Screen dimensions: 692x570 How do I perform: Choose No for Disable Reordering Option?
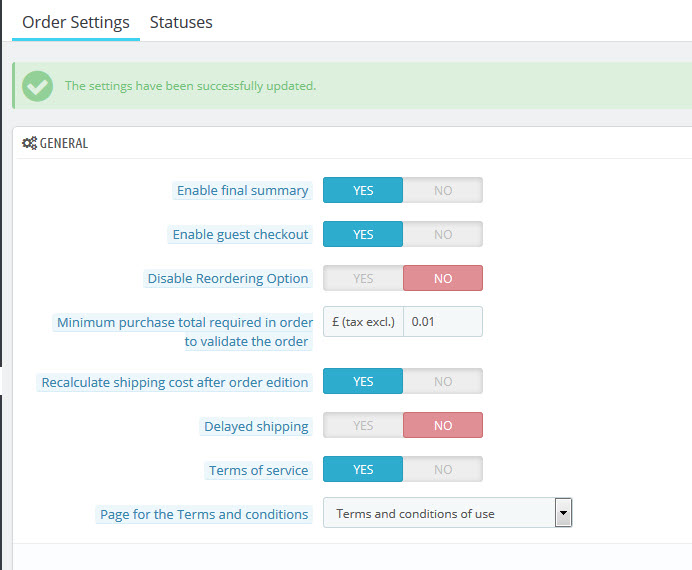click(442, 278)
